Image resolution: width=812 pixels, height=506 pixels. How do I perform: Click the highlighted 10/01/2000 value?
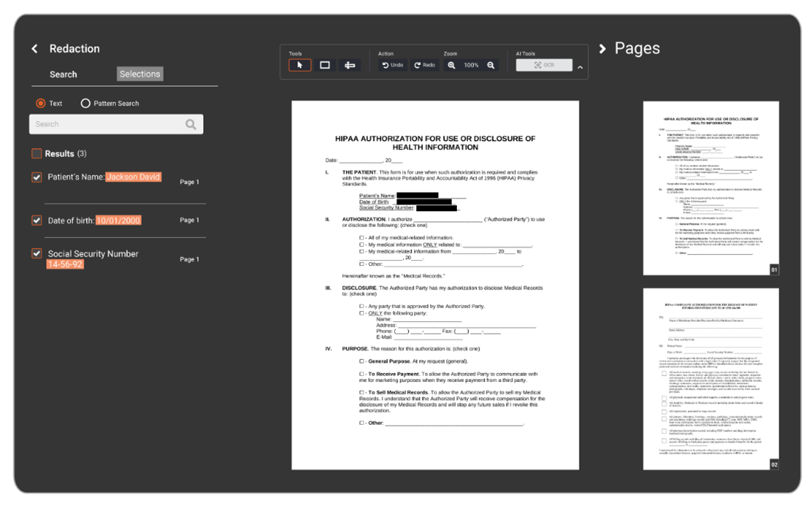click(118, 220)
